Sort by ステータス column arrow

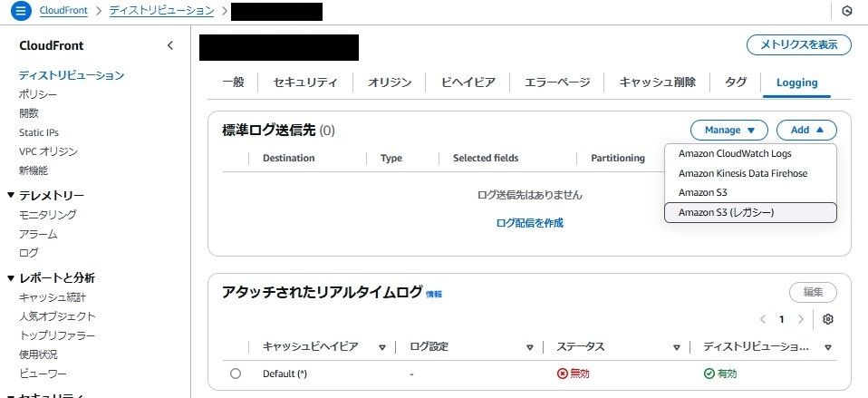pyautogui.click(x=677, y=347)
